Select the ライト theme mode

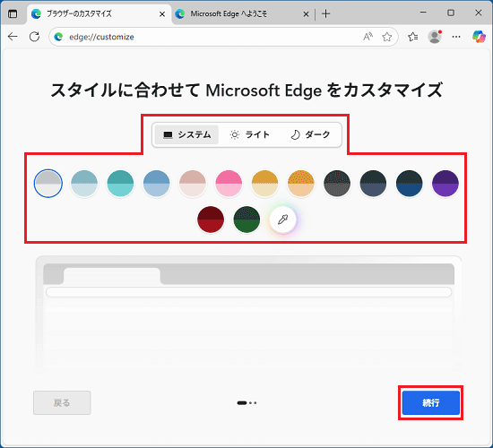250,135
